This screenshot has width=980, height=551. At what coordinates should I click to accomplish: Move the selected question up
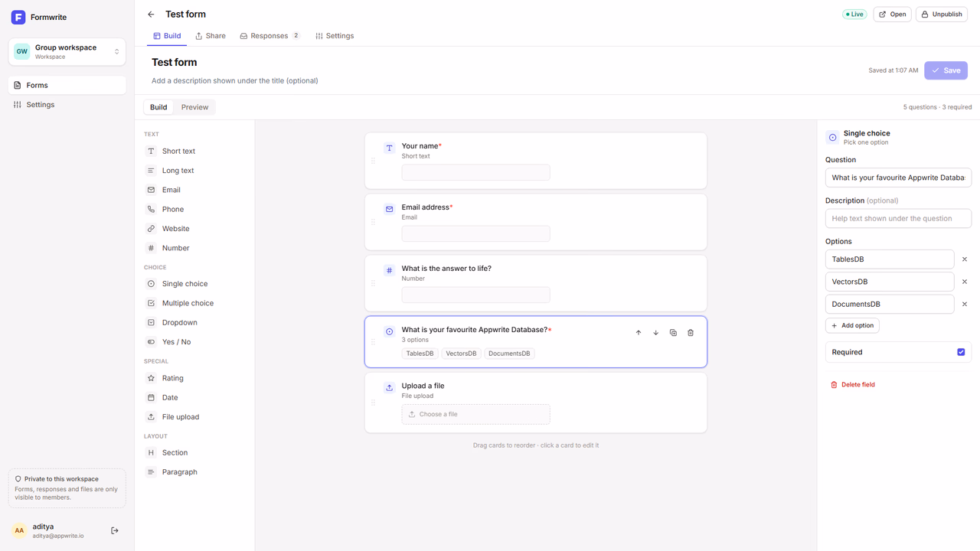click(639, 333)
